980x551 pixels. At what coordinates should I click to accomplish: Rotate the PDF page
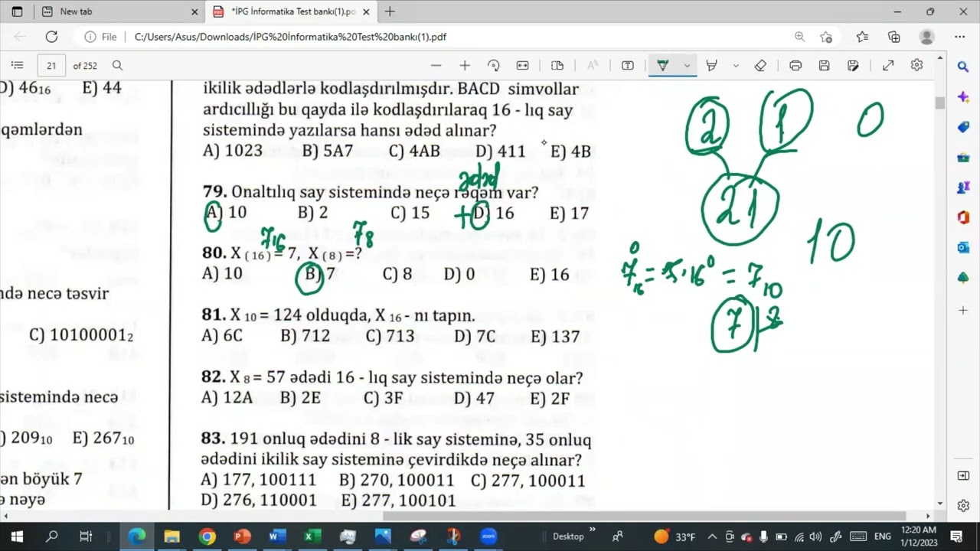click(x=493, y=66)
